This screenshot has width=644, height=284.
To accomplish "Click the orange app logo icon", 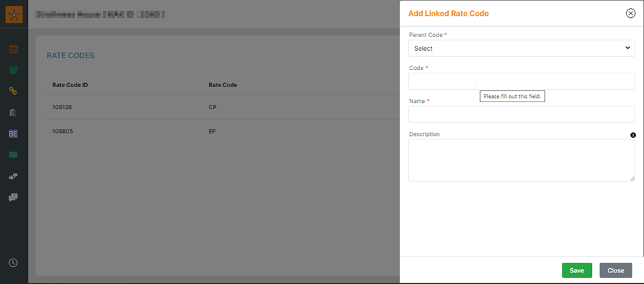I will click(x=14, y=14).
